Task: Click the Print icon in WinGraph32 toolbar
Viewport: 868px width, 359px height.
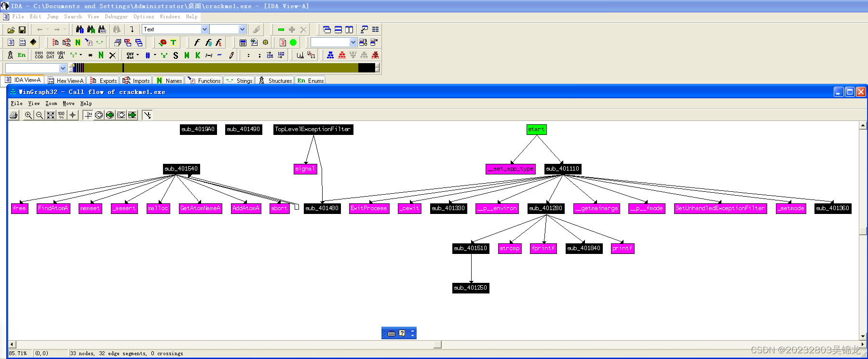Action: (14, 115)
